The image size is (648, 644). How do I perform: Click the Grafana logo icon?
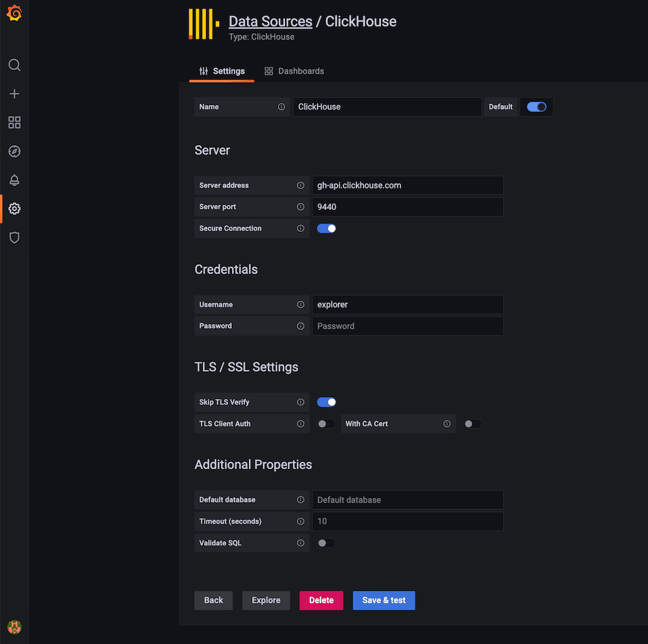tap(14, 13)
